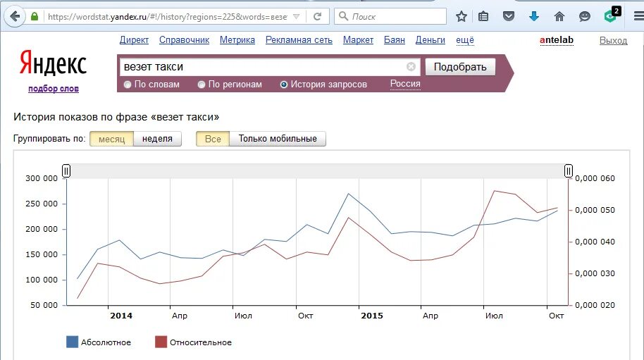Click the 'подбор слов' link
This screenshot has width=644, height=360.
[x=54, y=89]
